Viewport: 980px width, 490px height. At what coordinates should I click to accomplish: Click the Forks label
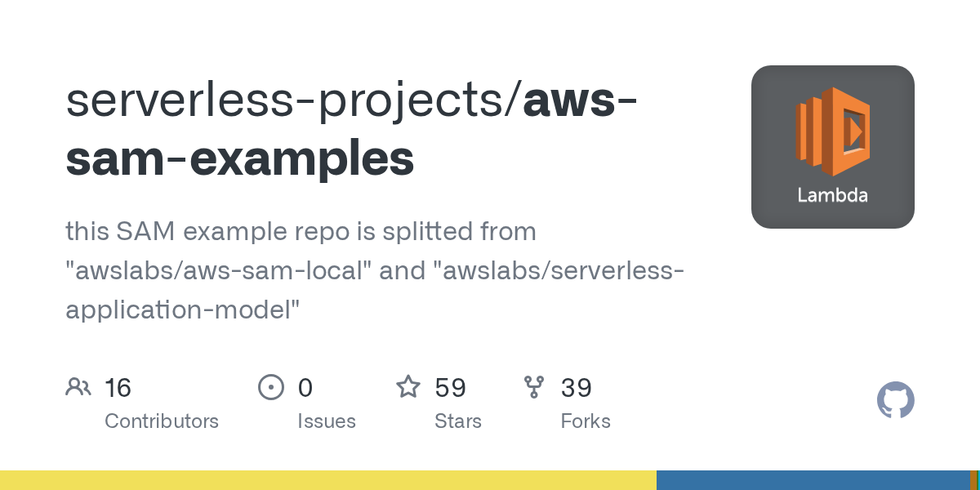coord(586,421)
